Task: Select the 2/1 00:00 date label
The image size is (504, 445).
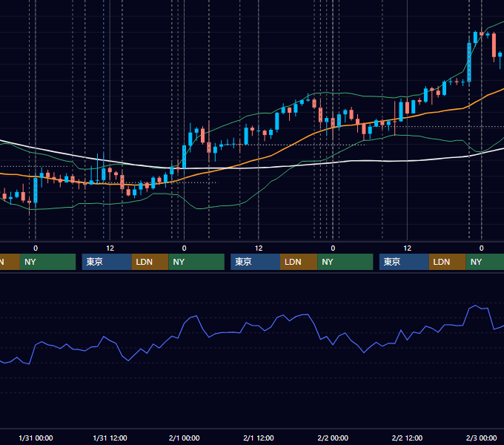Action: (184, 438)
